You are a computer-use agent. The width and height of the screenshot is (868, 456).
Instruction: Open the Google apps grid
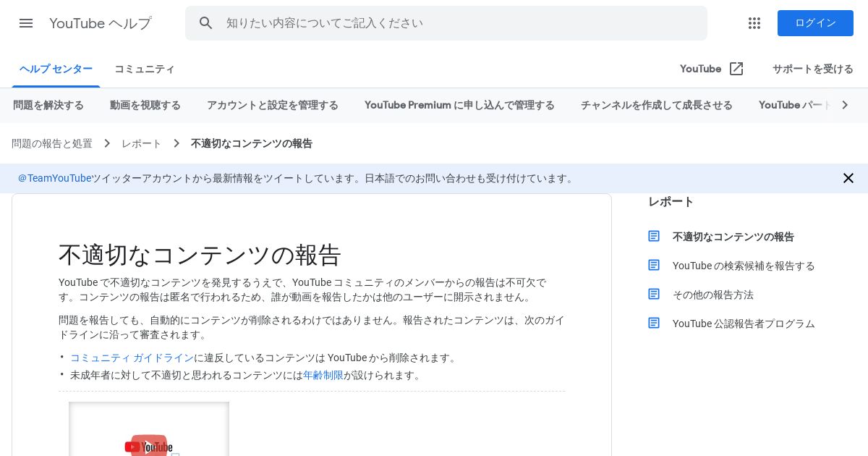754,23
